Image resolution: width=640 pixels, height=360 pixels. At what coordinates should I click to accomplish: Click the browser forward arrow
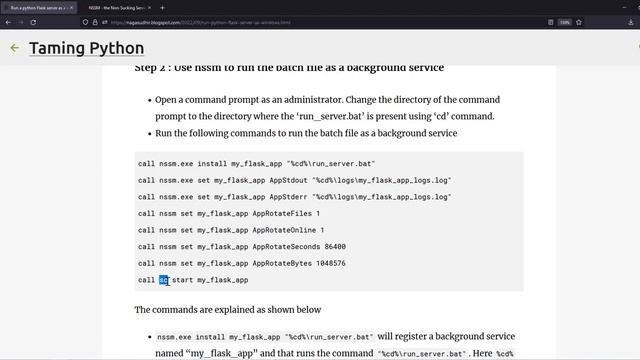pos(21,22)
